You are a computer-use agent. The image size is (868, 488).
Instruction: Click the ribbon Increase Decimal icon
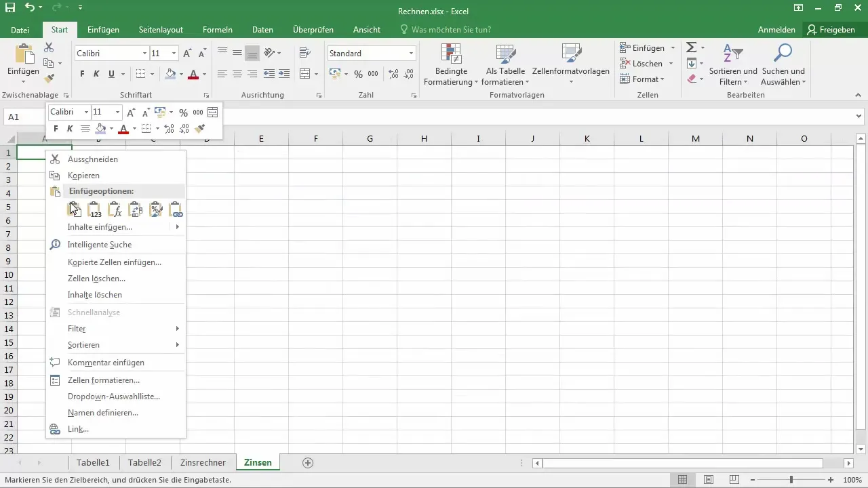click(393, 74)
